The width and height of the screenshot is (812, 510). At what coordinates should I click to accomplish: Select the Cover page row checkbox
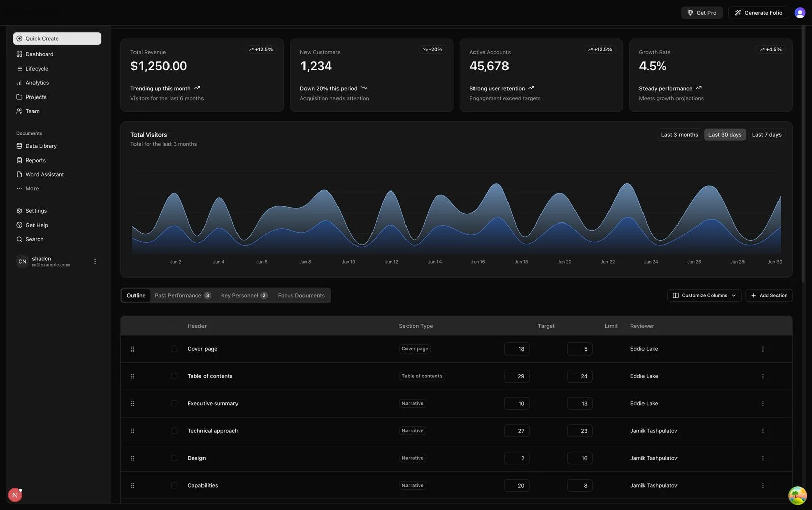[174, 349]
